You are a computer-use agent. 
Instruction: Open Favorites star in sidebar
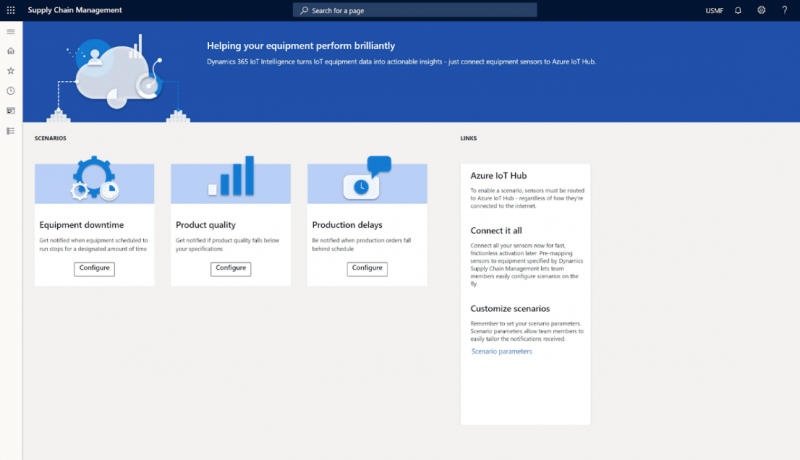[11, 71]
